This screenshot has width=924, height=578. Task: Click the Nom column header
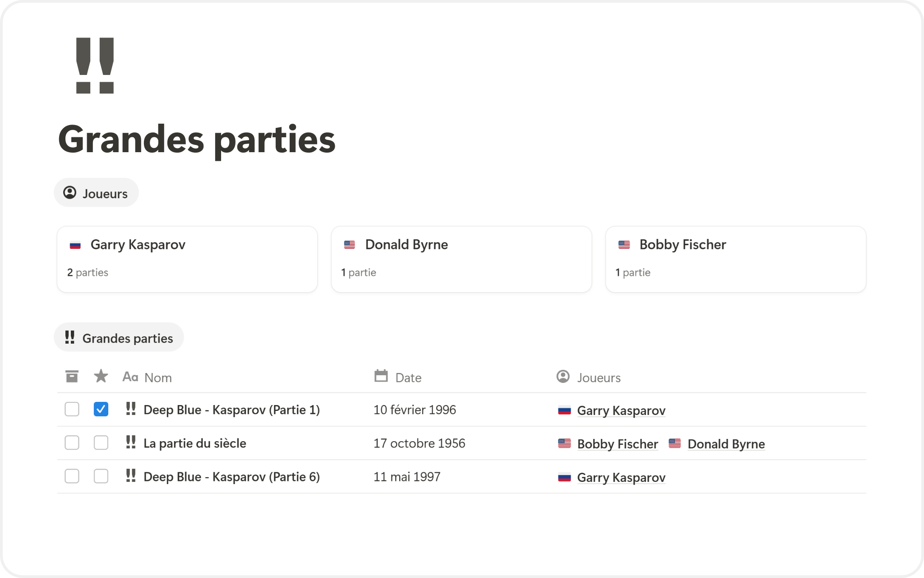(x=157, y=378)
